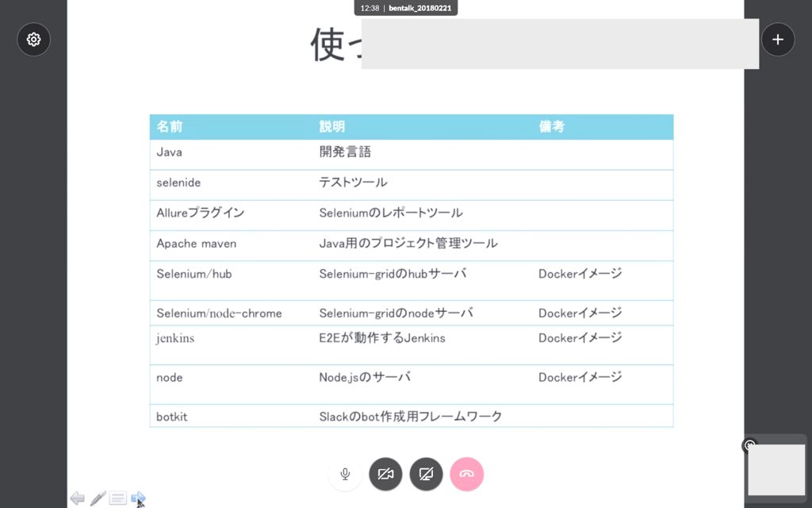Open the slide list menu icon

[117, 498]
